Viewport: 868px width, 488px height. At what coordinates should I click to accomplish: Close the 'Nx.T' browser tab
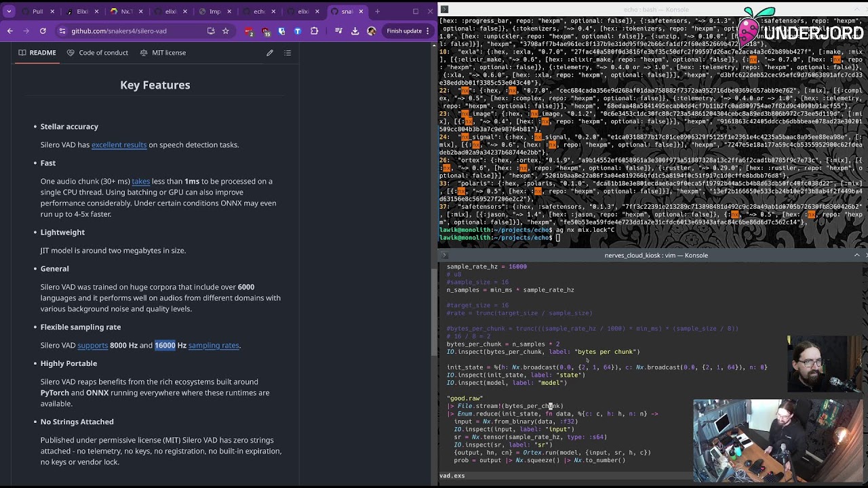140,12
